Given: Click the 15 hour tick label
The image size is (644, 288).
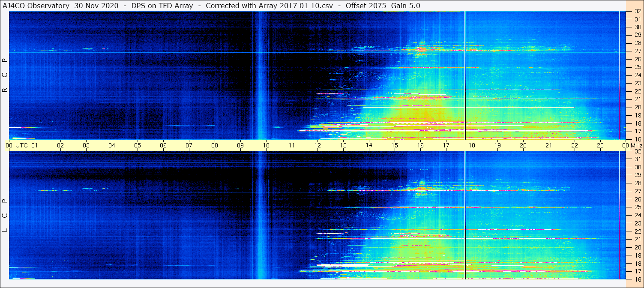Looking at the screenshot, I should click(x=395, y=145).
